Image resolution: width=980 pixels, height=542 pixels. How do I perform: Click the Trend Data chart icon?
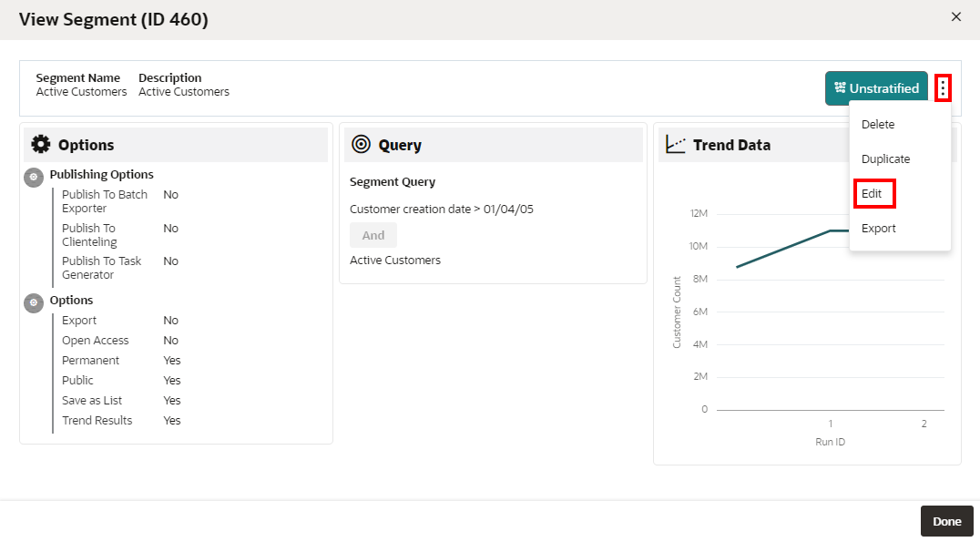(x=676, y=145)
